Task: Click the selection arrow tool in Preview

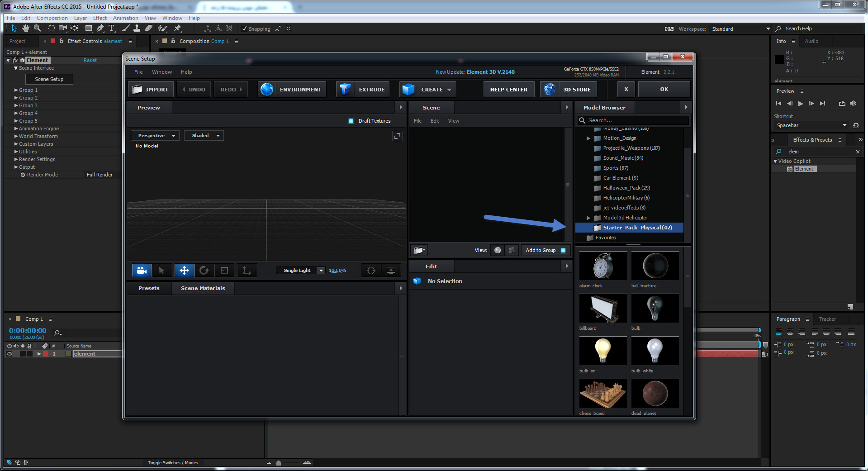Action: [x=161, y=271]
